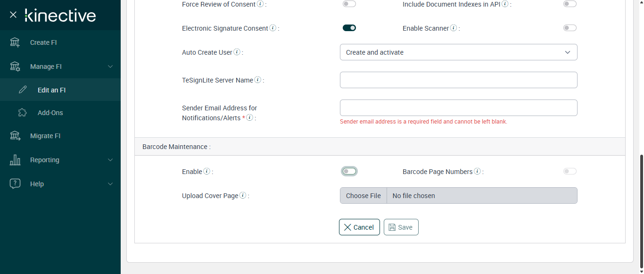The width and height of the screenshot is (644, 274).
Task: Click the X icon beside the Kinective logo
Action: [x=13, y=15]
